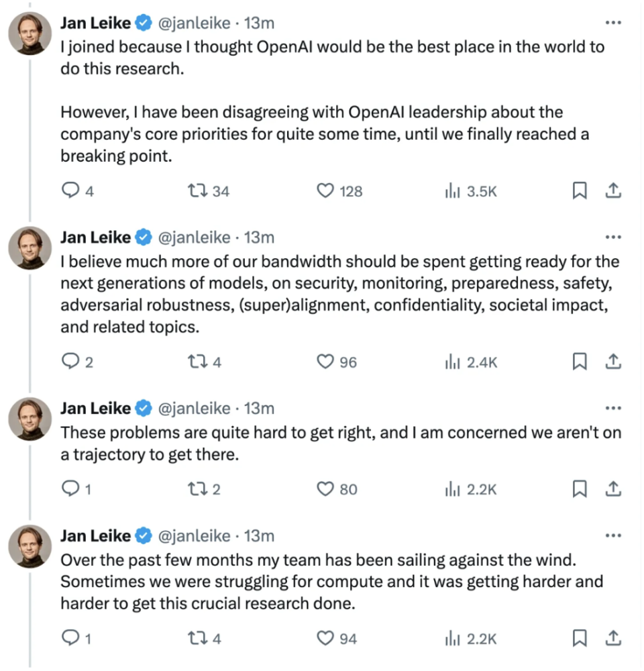
Task: Reply to the 'I joined because' tweet
Action: pyautogui.click(x=77, y=191)
